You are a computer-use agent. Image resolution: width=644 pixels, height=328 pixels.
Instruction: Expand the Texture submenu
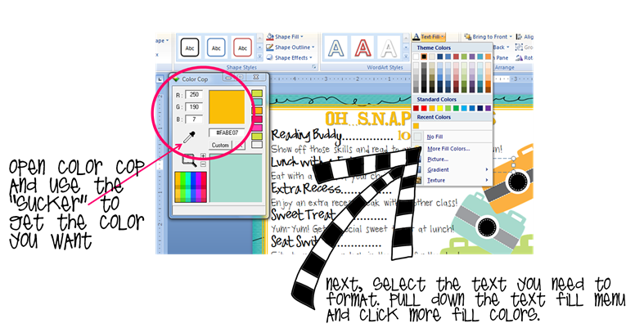(x=452, y=180)
